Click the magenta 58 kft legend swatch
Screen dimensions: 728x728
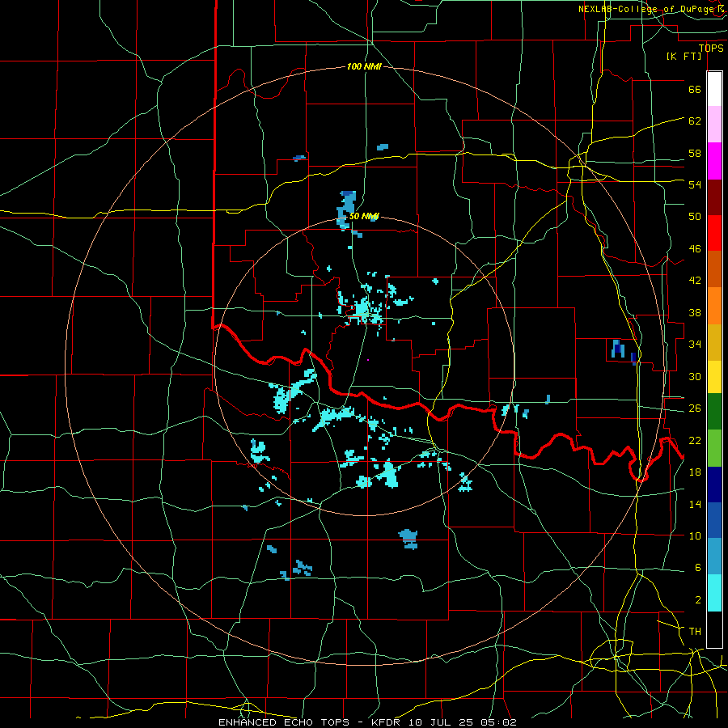[714, 161]
